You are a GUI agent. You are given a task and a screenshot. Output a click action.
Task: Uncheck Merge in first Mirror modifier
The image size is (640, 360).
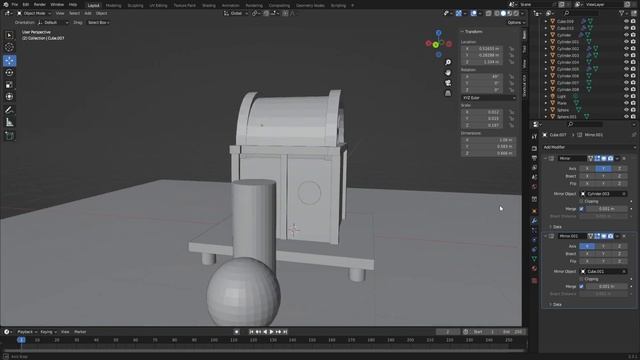click(x=582, y=209)
